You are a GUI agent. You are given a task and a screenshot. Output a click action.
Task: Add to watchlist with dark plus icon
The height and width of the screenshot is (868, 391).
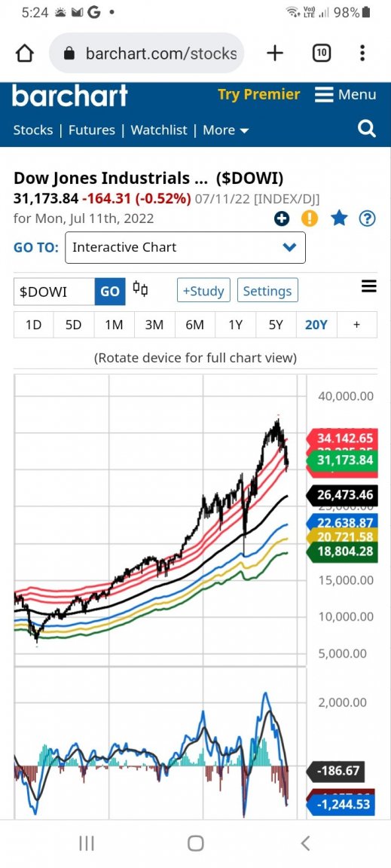[x=282, y=219]
